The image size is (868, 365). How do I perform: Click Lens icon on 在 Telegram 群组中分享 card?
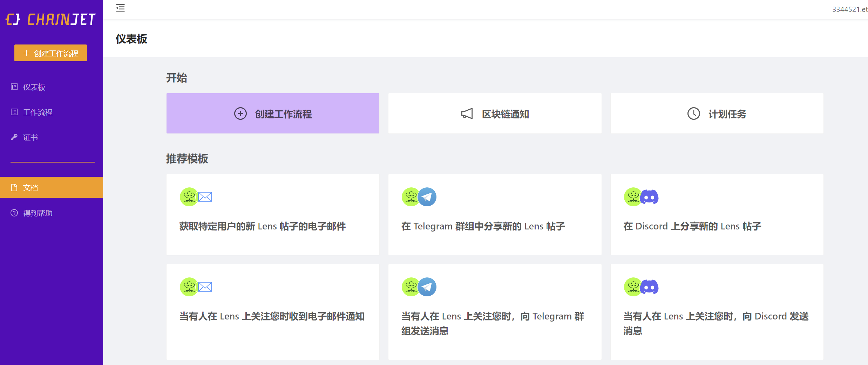411,197
